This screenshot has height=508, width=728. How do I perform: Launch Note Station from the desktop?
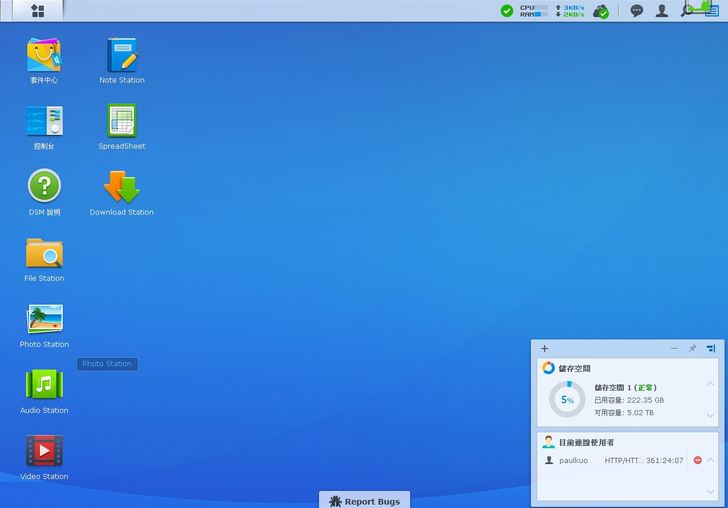(x=122, y=55)
